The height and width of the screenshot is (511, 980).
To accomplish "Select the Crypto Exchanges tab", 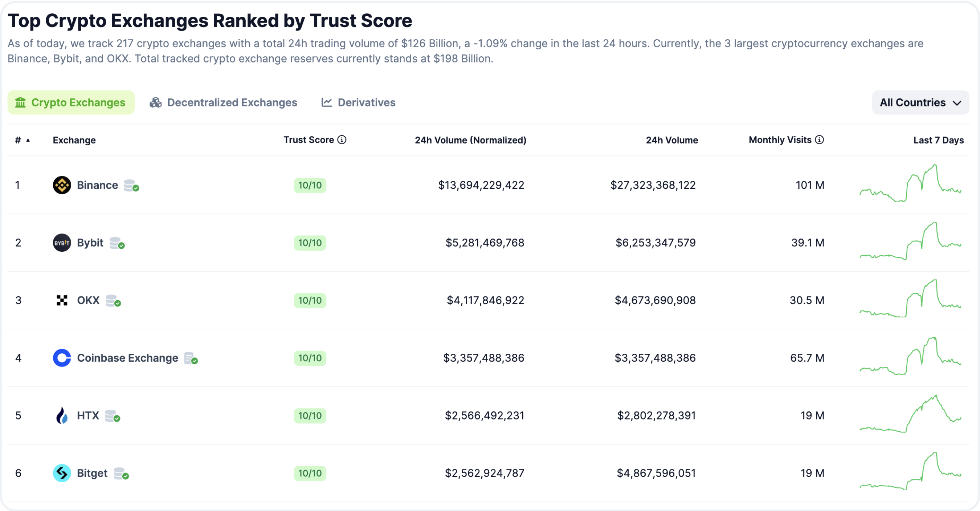I will (x=71, y=102).
